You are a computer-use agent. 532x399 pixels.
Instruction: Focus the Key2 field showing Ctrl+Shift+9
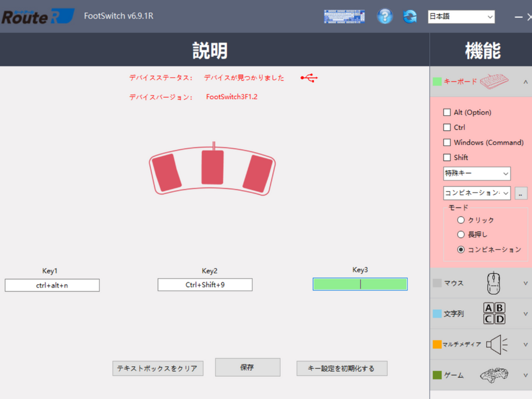pos(205,285)
